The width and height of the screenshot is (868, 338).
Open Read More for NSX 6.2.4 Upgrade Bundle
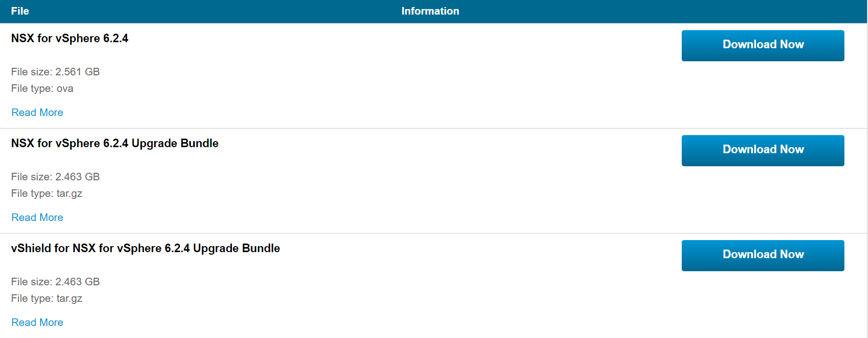pyautogui.click(x=37, y=217)
